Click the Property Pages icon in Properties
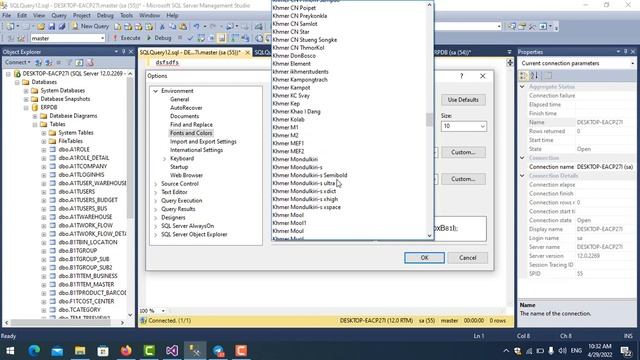Screen dimensions: 640x360 click(x=548, y=76)
